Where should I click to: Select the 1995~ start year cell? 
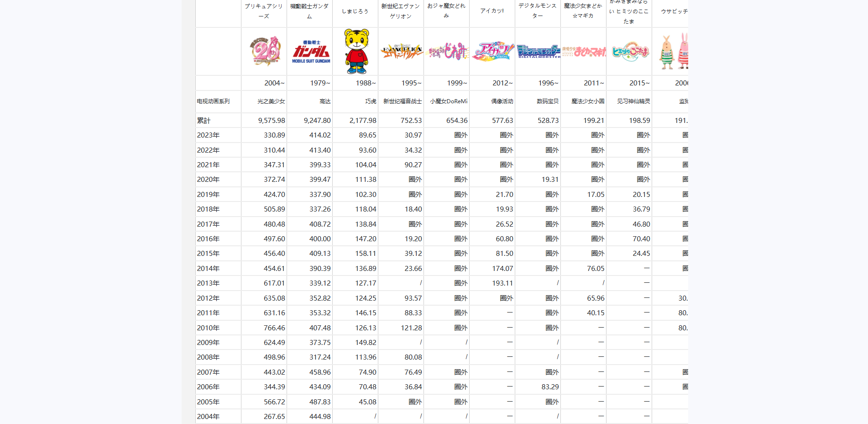click(x=411, y=83)
